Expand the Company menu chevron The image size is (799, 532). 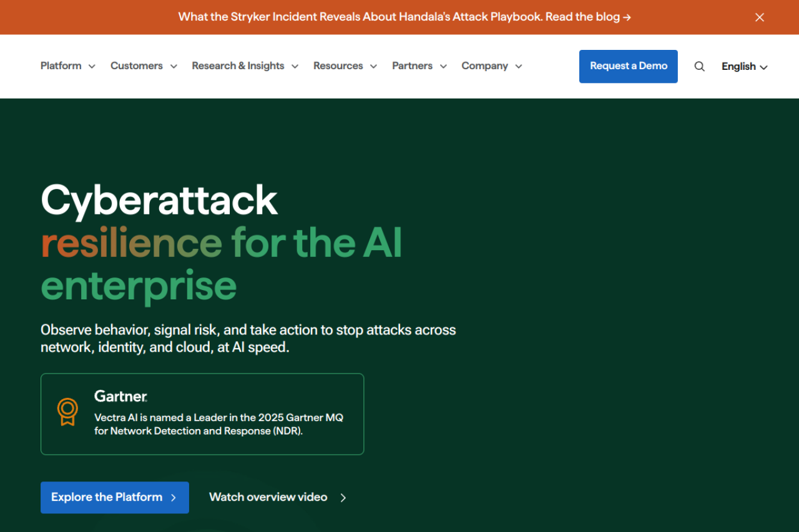[519, 66]
